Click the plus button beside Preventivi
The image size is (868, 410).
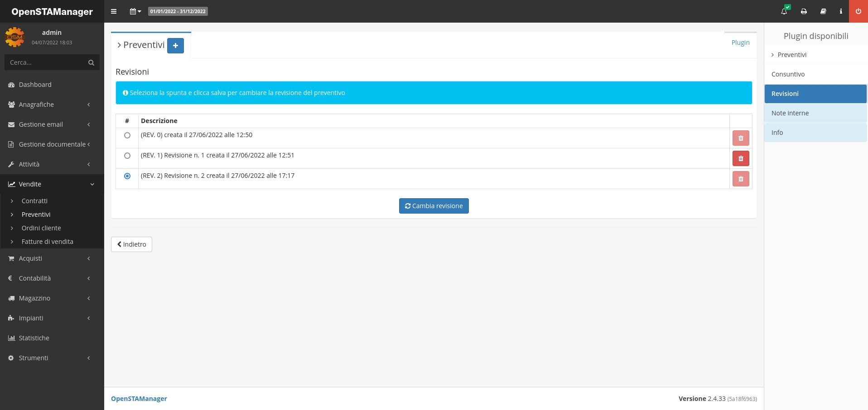pyautogui.click(x=175, y=46)
